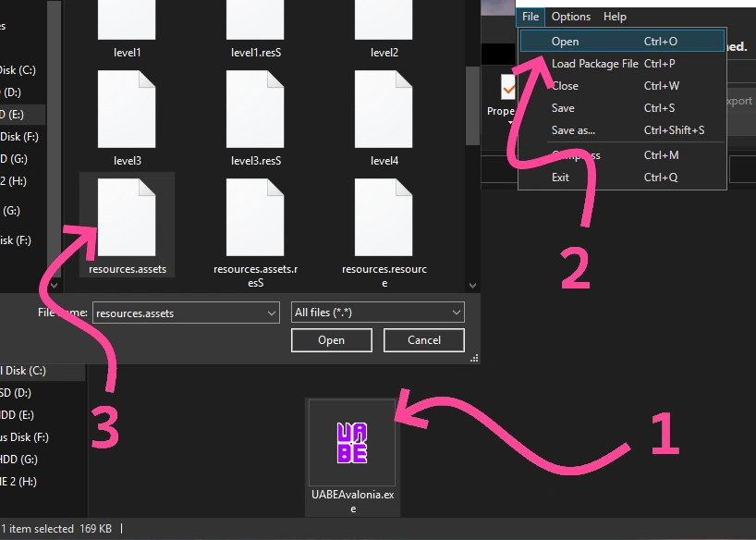Cancel the file open dialog
The image size is (756, 540).
point(423,340)
